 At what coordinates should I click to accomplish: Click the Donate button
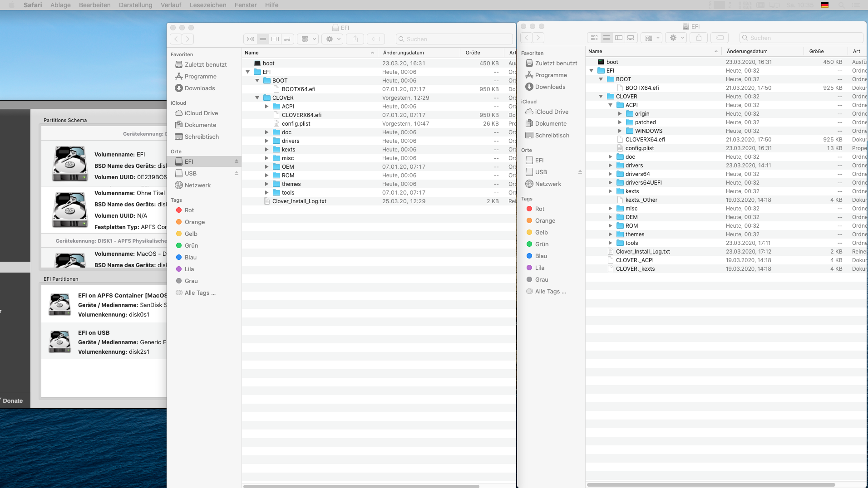tap(13, 400)
